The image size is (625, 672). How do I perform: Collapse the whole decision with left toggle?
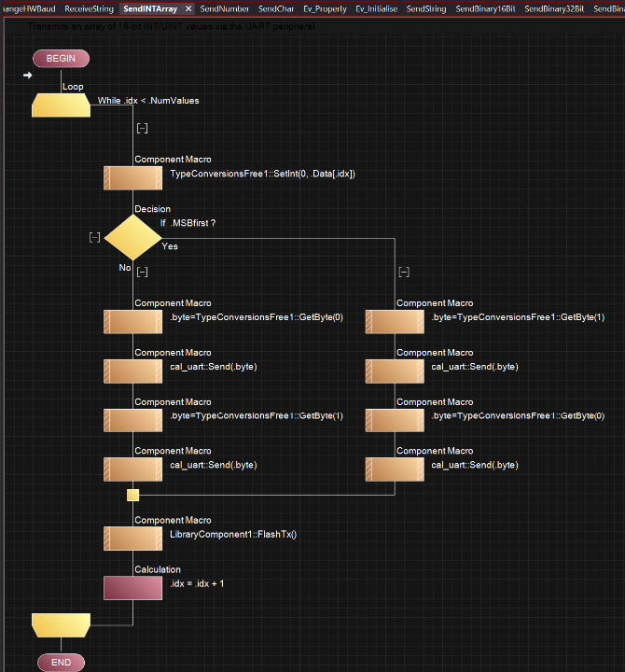point(94,237)
